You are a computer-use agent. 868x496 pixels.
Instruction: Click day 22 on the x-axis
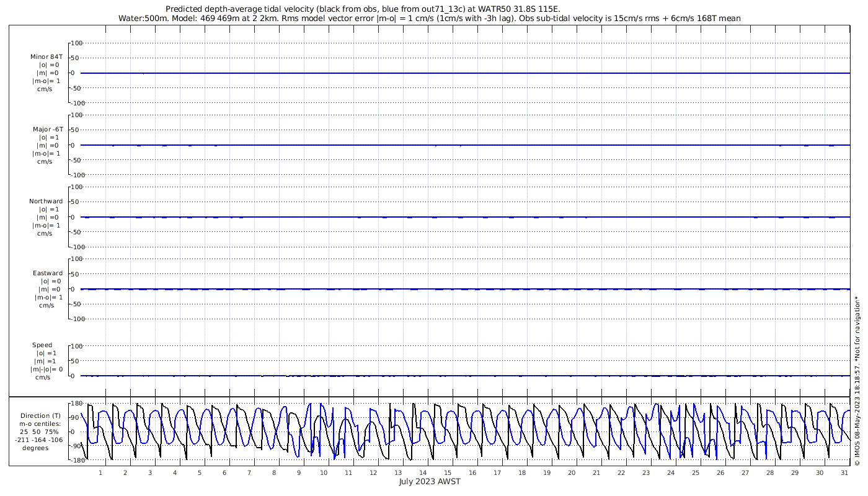pyautogui.click(x=621, y=472)
